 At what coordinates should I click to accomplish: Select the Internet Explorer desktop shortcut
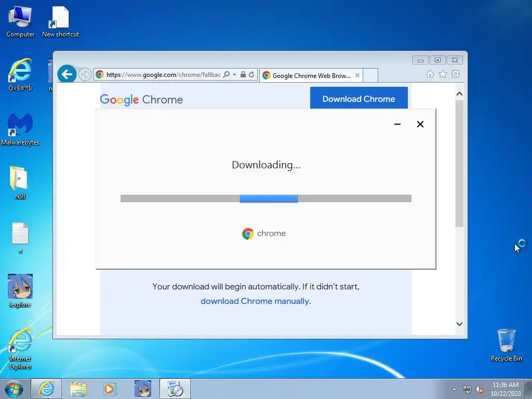click(20, 349)
